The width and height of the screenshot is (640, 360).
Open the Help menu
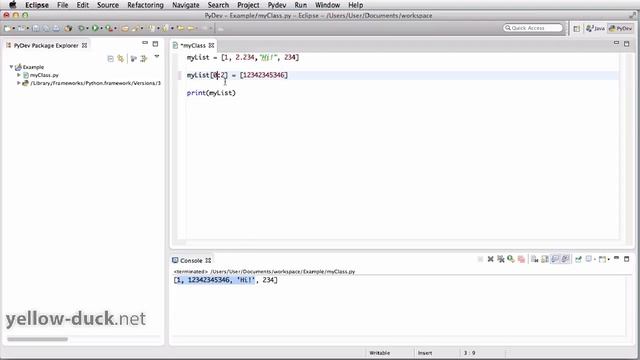pyautogui.click(x=356, y=5)
